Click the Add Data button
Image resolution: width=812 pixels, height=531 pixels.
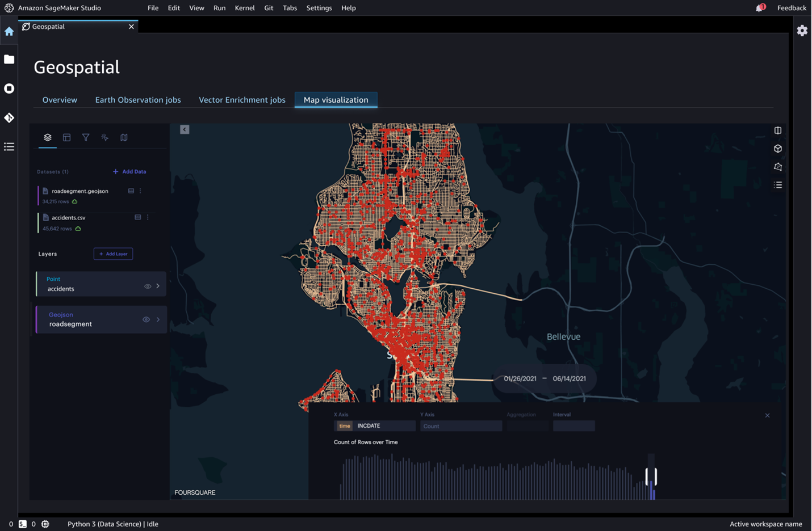point(129,171)
